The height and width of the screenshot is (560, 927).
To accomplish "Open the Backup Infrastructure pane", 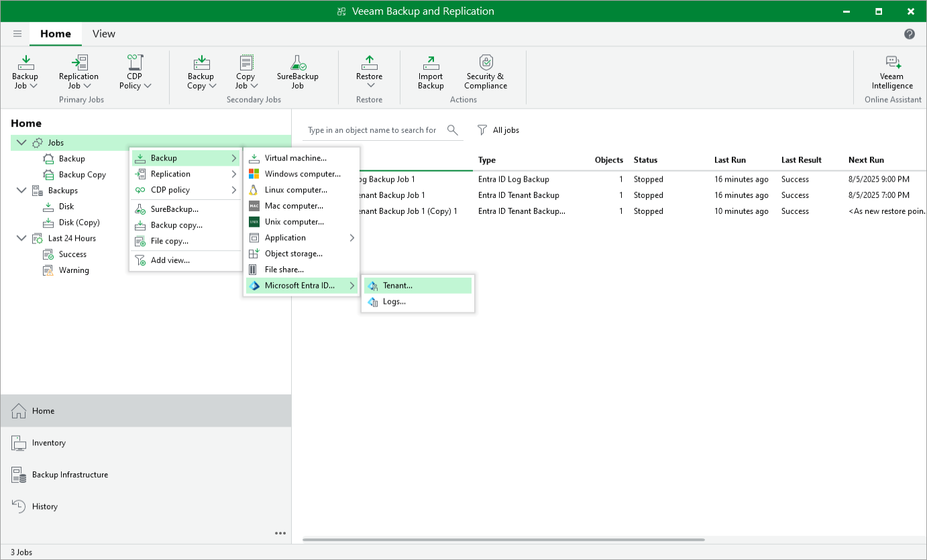I will pos(146,475).
